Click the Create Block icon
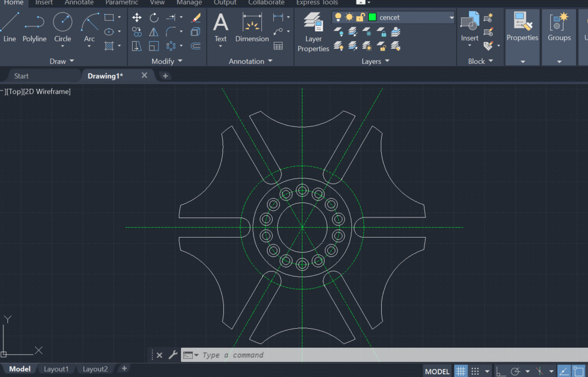Viewport: 588px width, 377px height. pos(488,17)
